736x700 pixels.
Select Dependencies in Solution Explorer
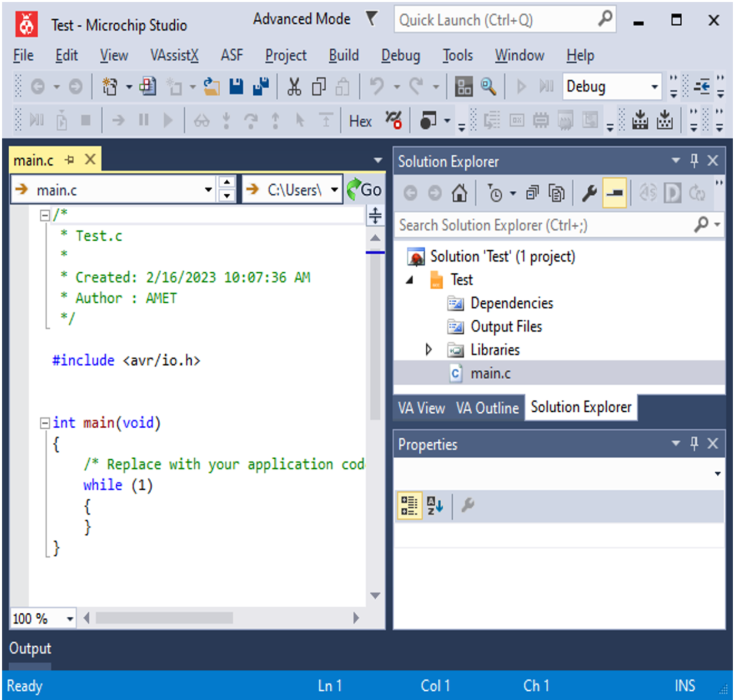pos(512,303)
